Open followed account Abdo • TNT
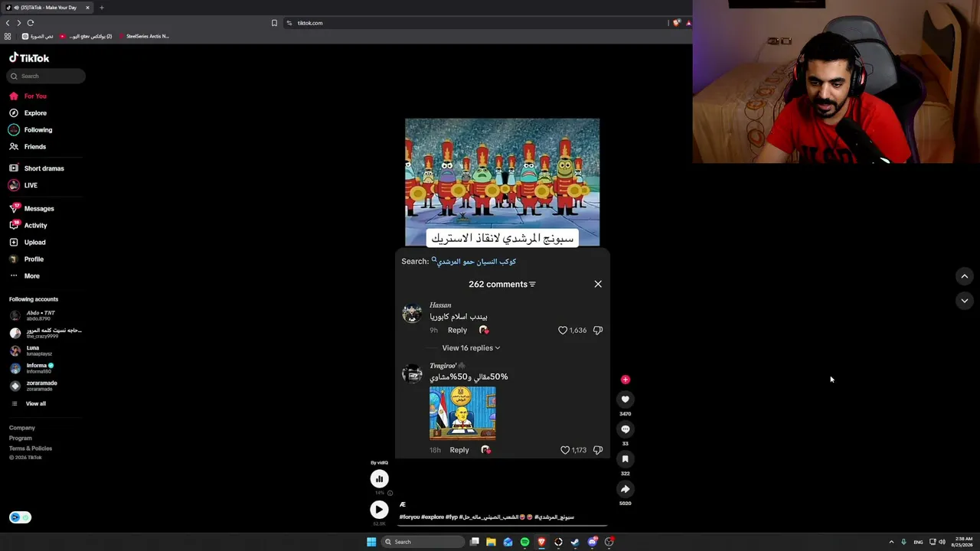This screenshot has width=980, height=551. pos(33,315)
